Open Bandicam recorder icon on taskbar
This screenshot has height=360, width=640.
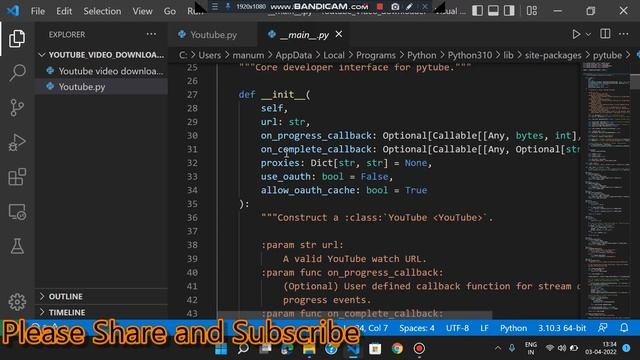(x=419, y=349)
